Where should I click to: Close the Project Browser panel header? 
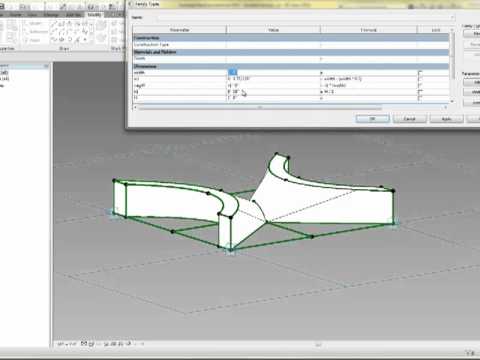pos(46,66)
